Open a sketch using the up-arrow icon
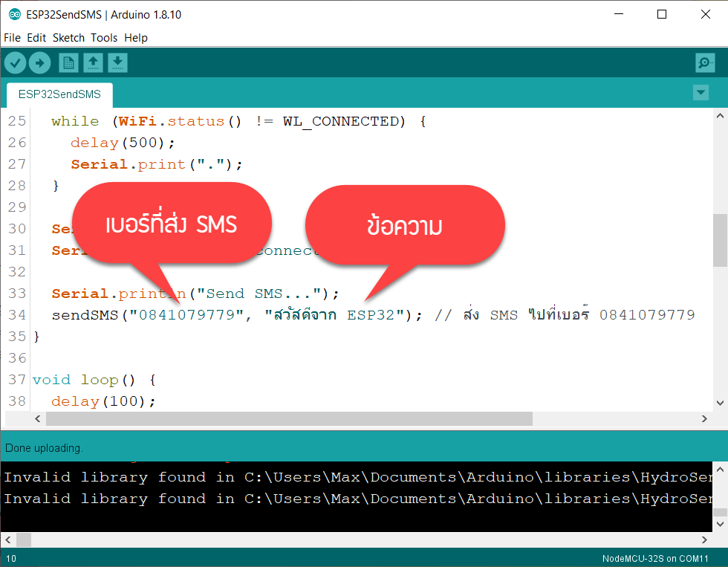 point(94,62)
